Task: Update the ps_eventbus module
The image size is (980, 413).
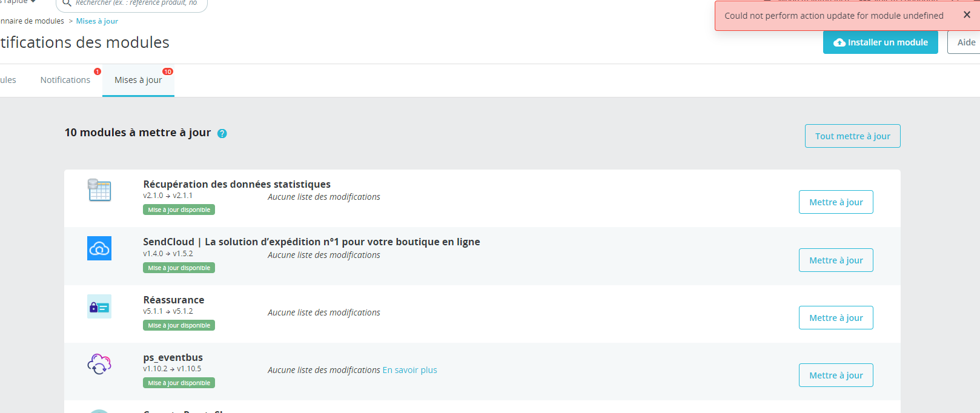Action: point(836,375)
